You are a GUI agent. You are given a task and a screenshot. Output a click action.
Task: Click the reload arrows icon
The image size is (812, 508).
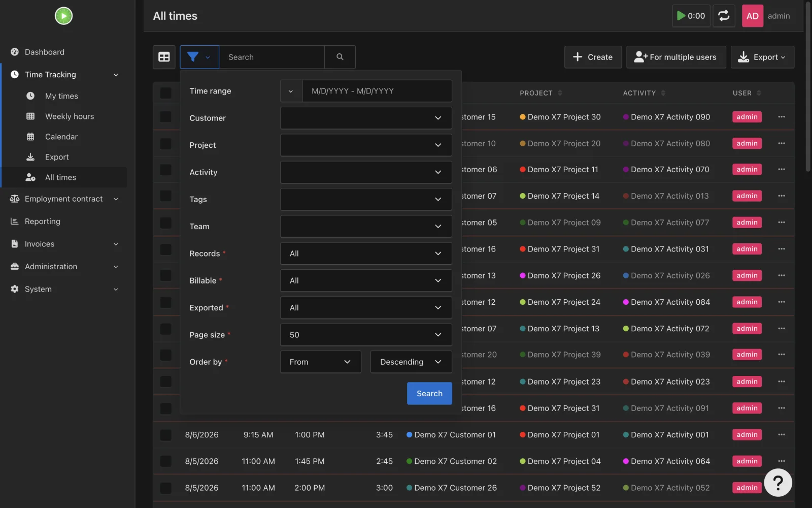pos(724,16)
